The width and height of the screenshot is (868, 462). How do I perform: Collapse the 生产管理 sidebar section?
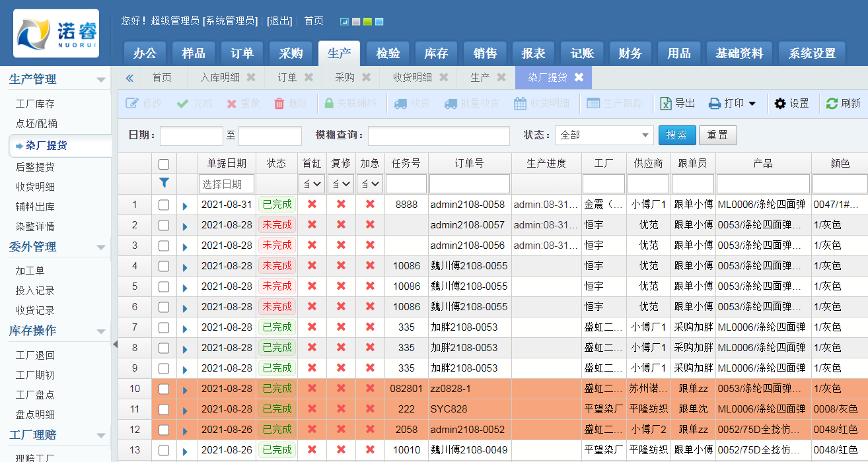[x=101, y=80]
